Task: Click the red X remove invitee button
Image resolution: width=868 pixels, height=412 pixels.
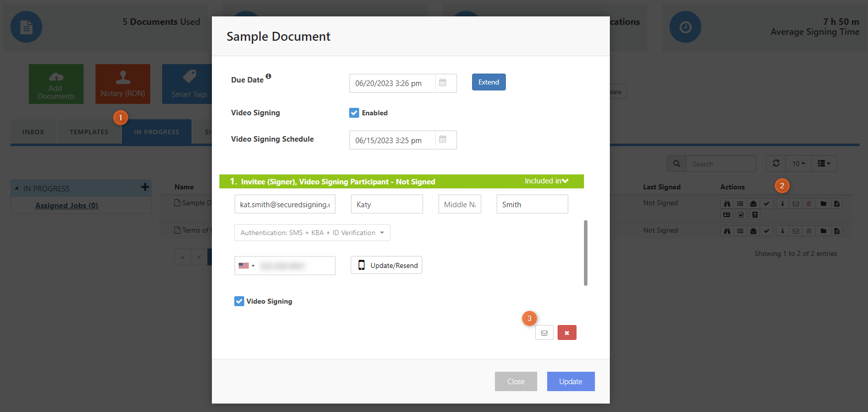Action: coord(567,332)
